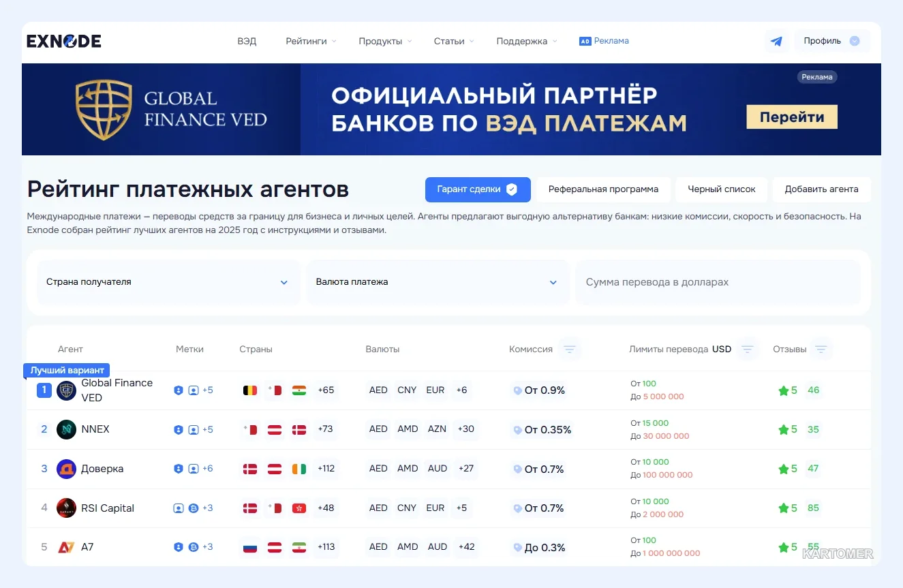The width and height of the screenshot is (903, 588).
Task: Click Russia flag in A7 row
Action: (250, 547)
